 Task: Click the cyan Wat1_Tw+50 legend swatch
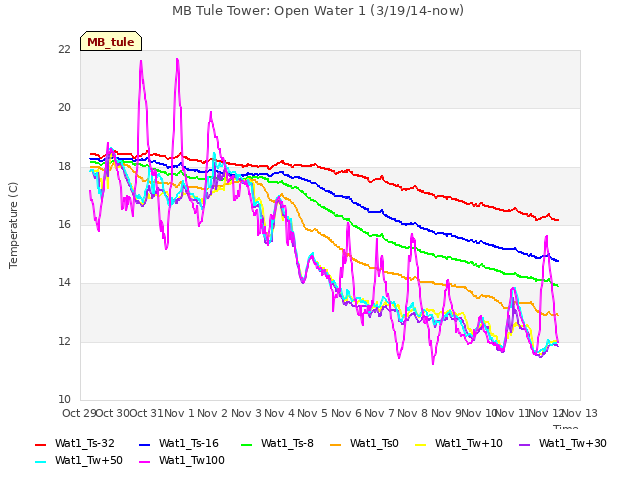[41, 462]
